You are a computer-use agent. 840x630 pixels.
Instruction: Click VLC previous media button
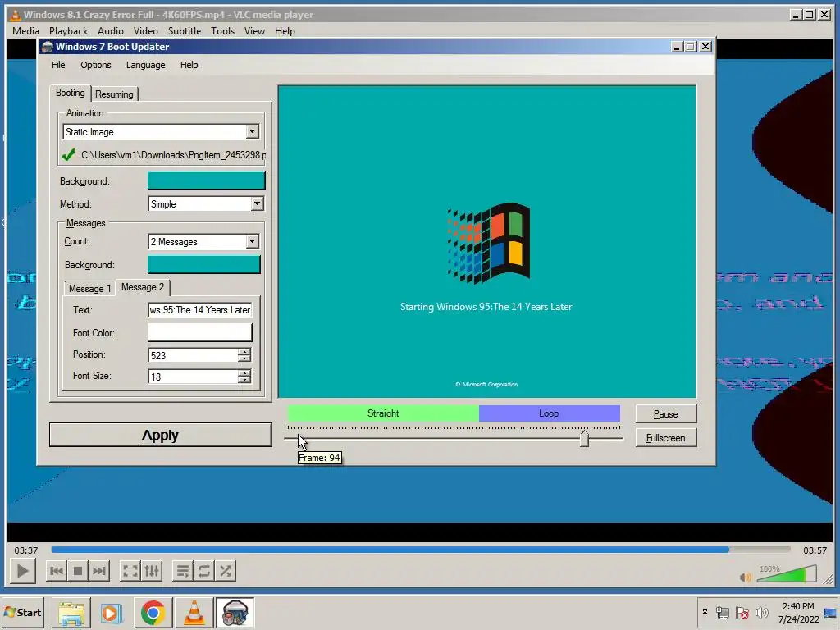(x=57, y=571)
